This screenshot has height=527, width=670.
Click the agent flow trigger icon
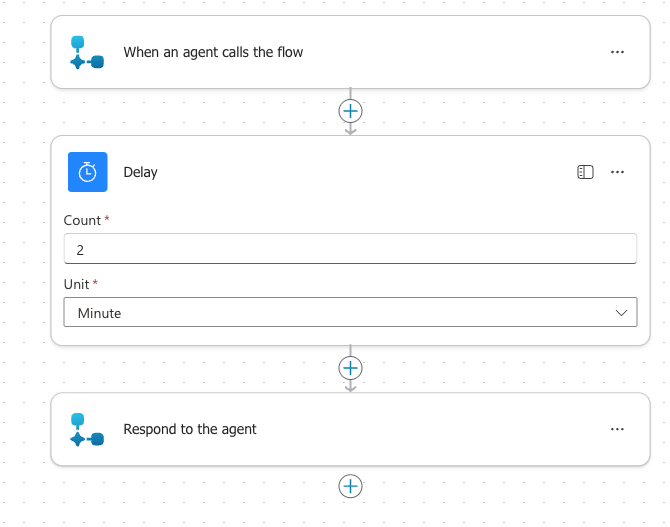[x=87, y=52]
